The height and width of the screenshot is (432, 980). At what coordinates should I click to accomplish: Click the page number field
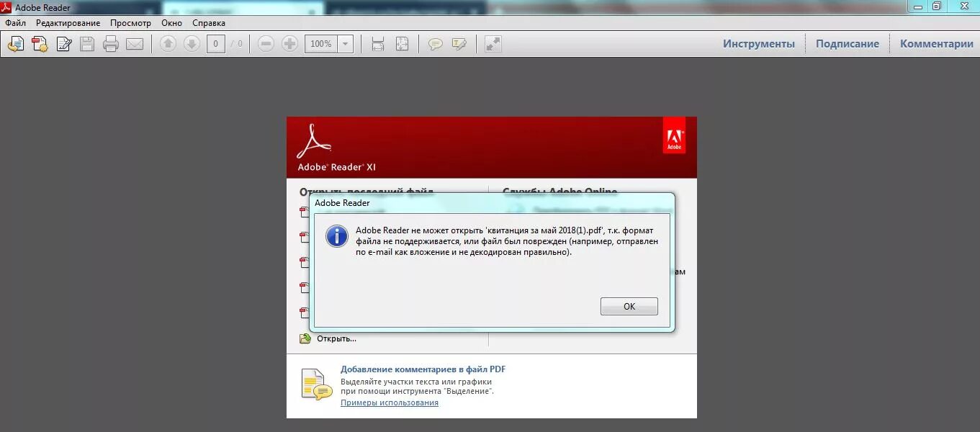point(216,44)
